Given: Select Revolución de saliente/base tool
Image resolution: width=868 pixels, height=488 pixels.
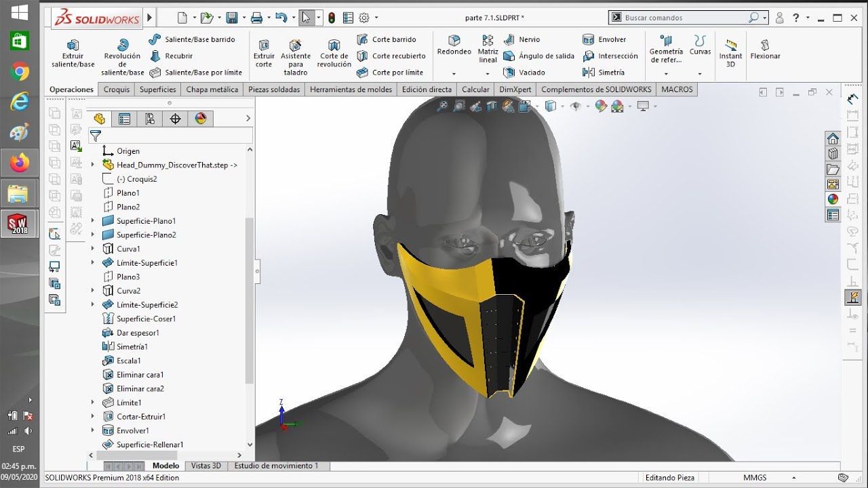Looking at the screenshot, I should 123,58.
